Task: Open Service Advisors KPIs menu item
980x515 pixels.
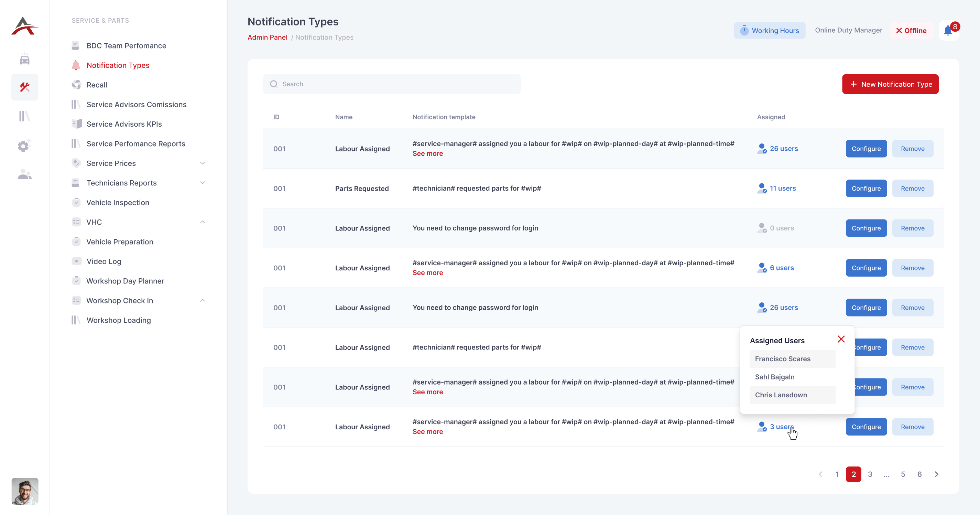Action: point(124,124)
